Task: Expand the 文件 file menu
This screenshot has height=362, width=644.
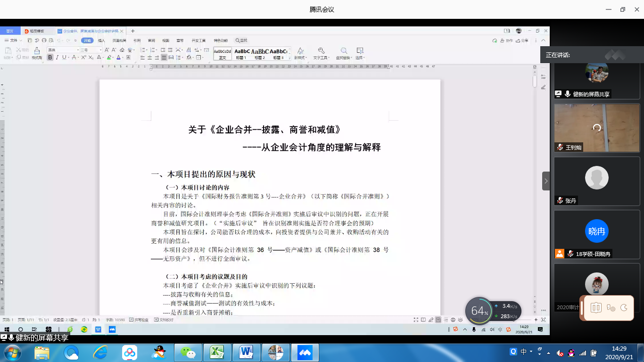Action: point(13,41)
